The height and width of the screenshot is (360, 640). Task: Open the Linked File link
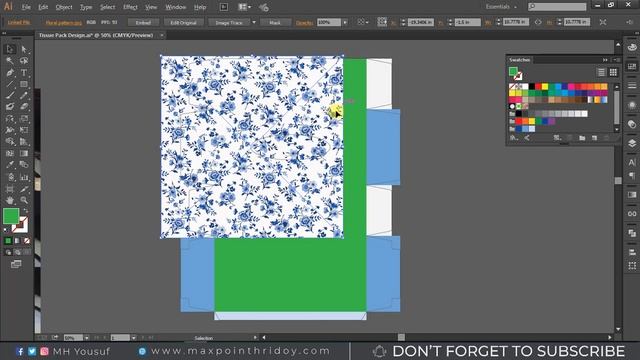click(19, 22)
